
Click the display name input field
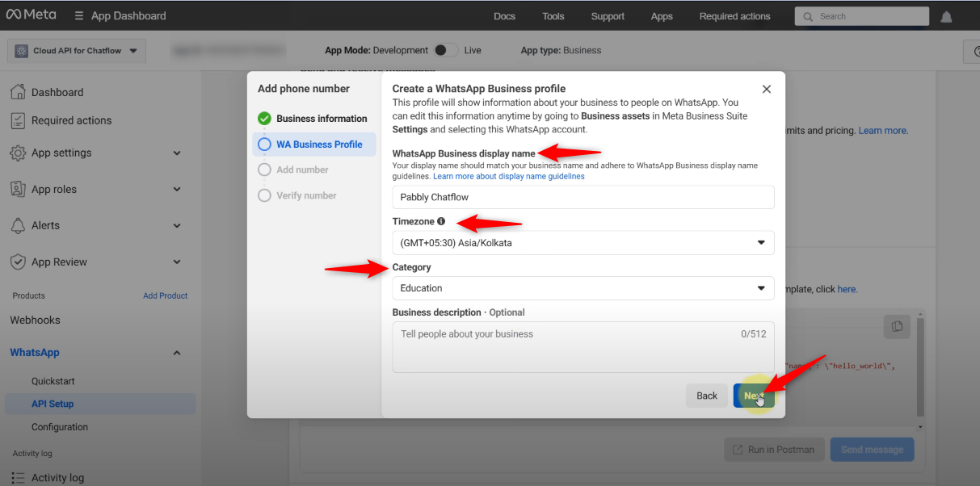tap(583, 197)
